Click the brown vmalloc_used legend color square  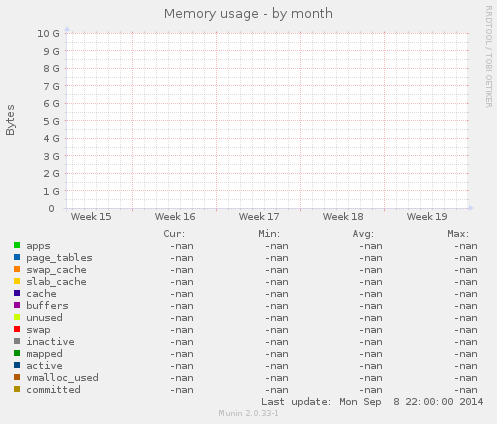click(17, 377)
